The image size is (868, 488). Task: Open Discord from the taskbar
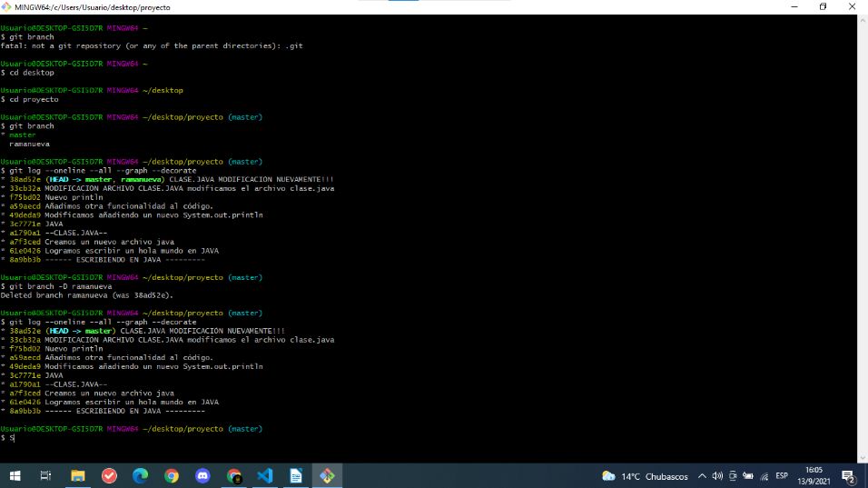(202, 476)
